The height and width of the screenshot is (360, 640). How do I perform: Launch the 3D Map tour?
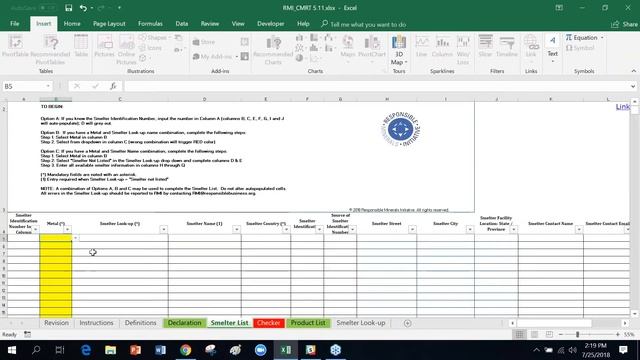399,50
